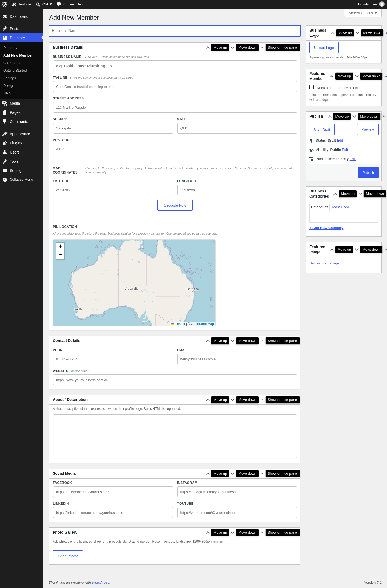Click the Set featured image link

[x=324, y=263]
